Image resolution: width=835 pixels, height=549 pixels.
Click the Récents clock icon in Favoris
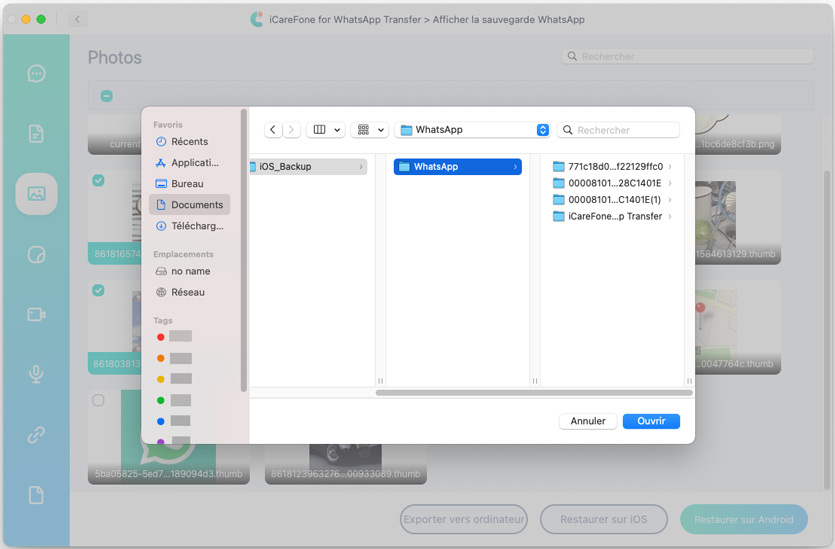161,142
